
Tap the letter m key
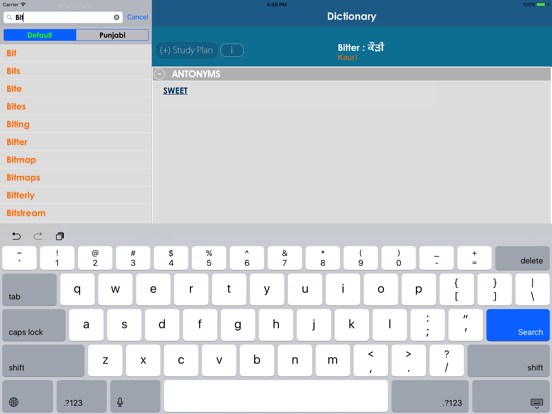[333, 360]
